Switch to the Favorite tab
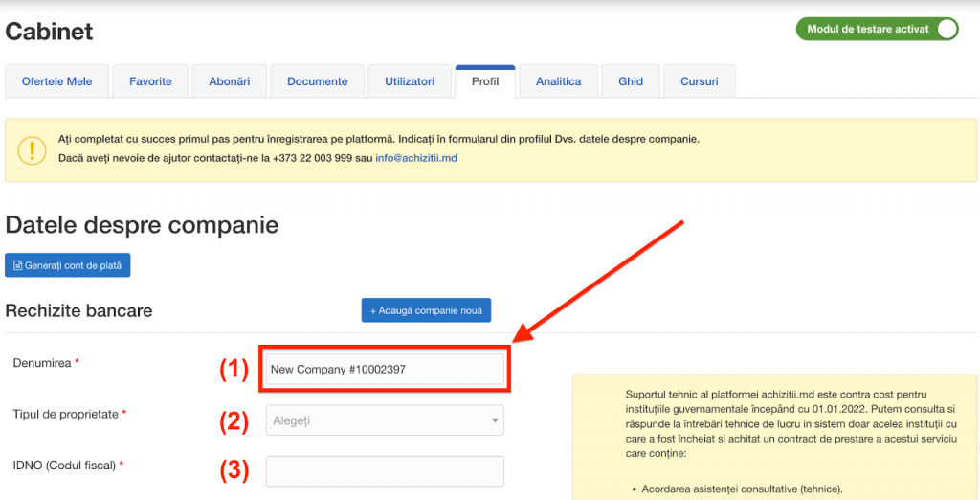The height and width of the screenshot is (500, 980). 150,81
